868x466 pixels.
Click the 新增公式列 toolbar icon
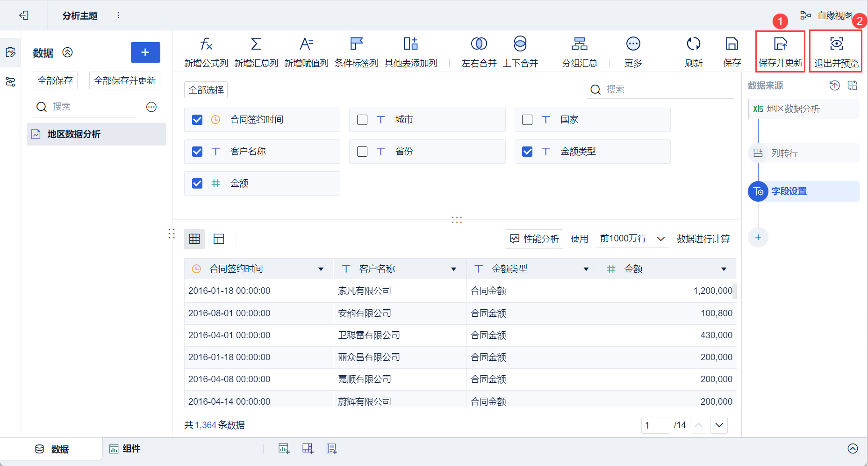(x=206, y=44)
